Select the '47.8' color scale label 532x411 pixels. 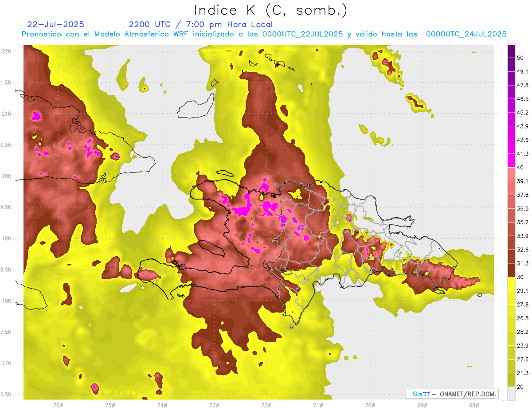point(523,85)
